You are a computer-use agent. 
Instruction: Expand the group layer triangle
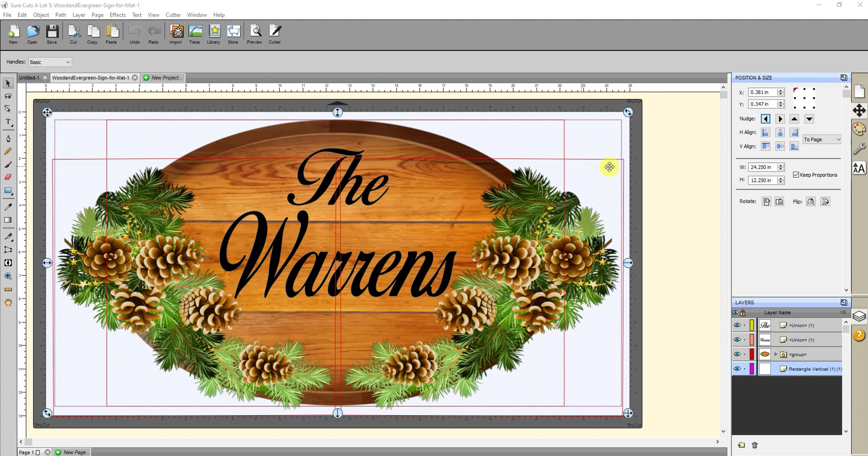[775, 354]
